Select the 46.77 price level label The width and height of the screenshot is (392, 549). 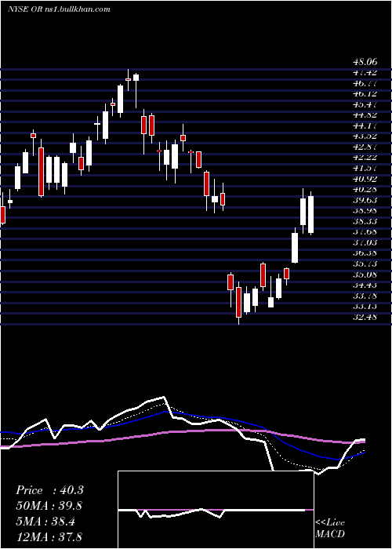pyautogui.click(x=364, y=83)
